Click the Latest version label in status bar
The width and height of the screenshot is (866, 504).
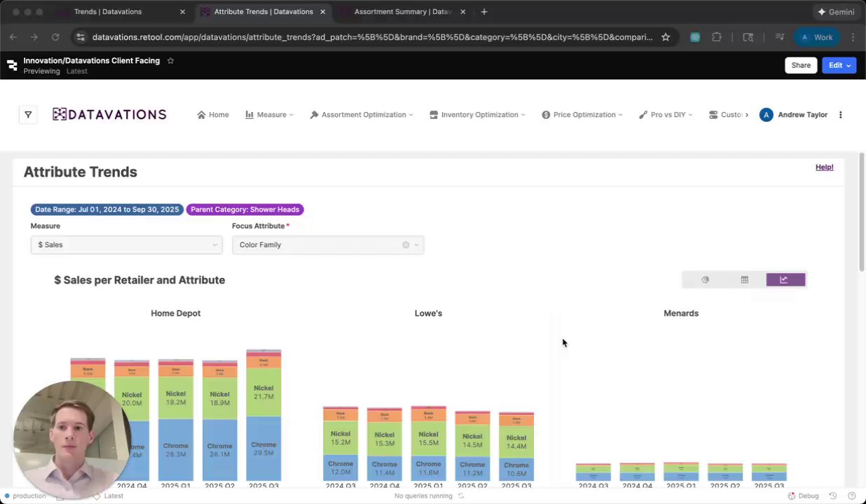click(114, 496)
